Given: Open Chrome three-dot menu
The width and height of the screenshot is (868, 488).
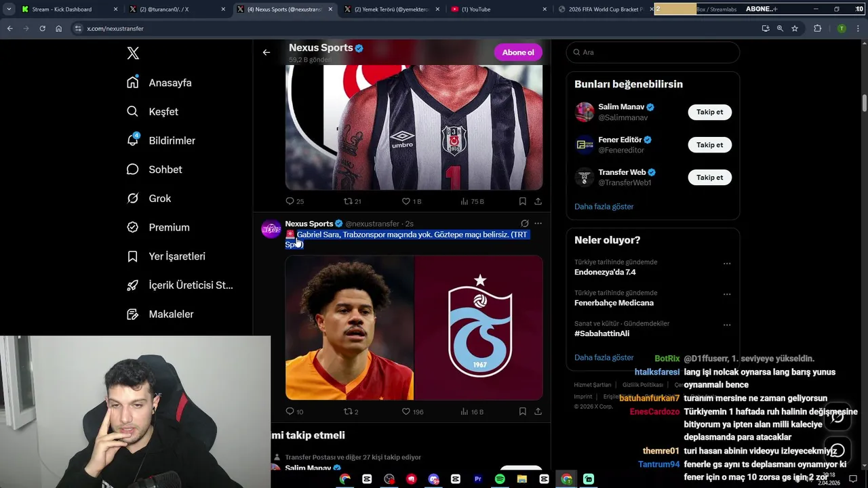Looking at the screenshot, I should pos(857,28).
